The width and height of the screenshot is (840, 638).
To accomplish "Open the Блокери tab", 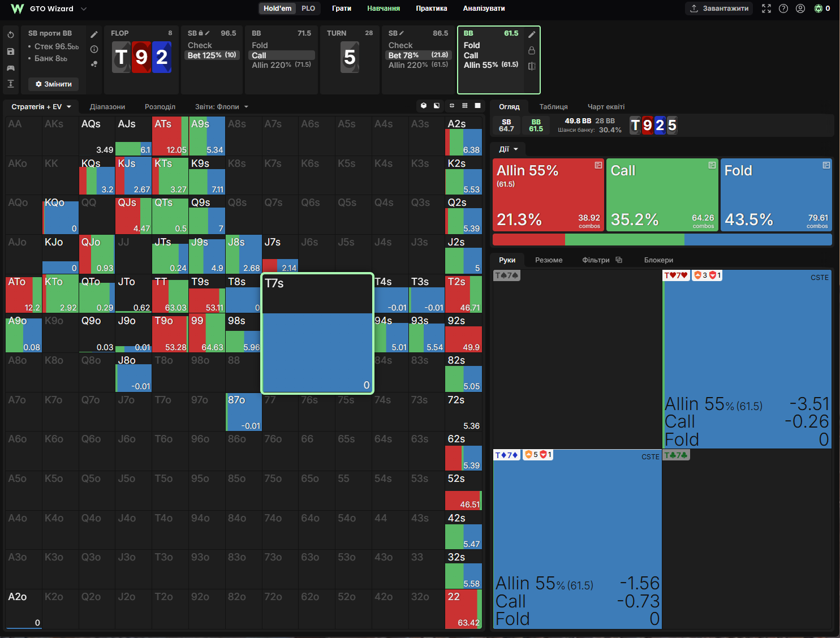I will (658, 260).
